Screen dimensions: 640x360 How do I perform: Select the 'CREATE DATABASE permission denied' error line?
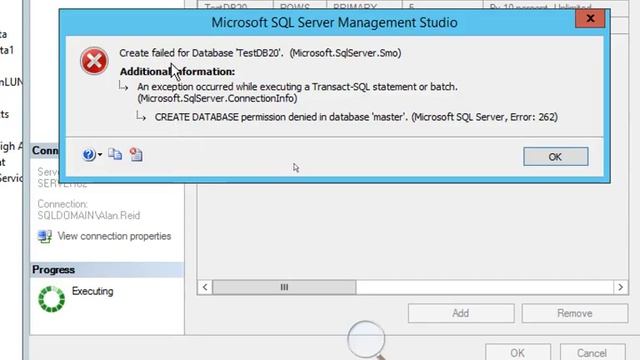356,117
